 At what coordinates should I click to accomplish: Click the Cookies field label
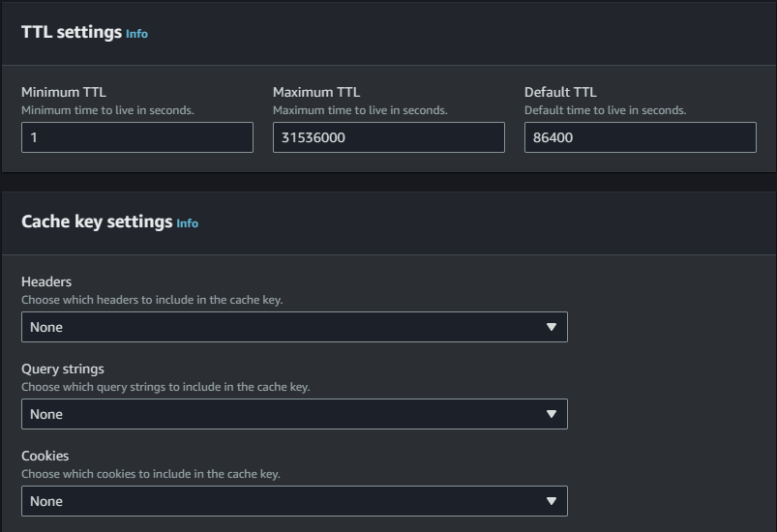click(x=45, y=457)
